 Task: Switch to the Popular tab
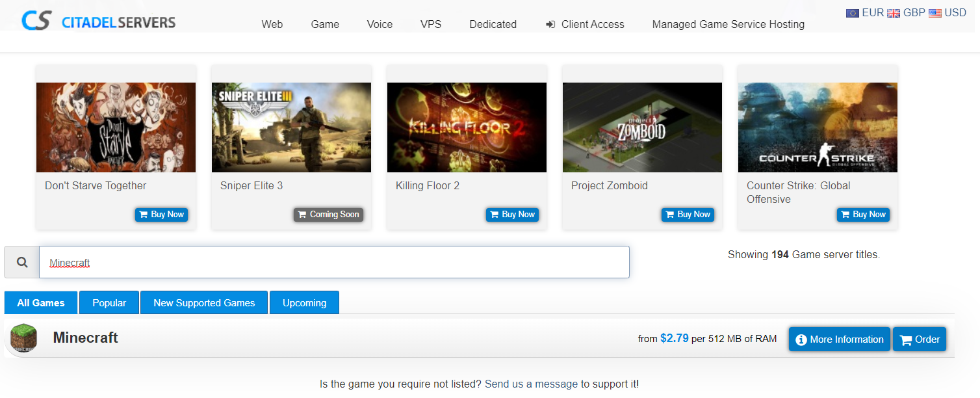[109, 302]
